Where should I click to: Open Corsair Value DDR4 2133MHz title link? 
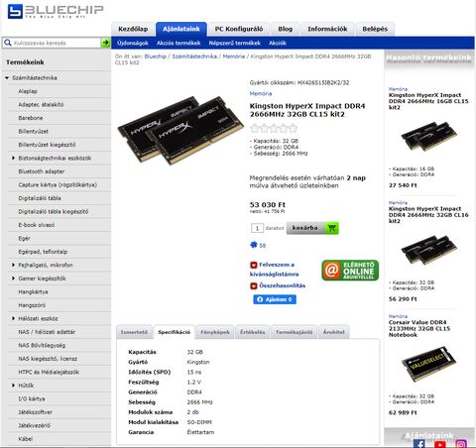419,328
